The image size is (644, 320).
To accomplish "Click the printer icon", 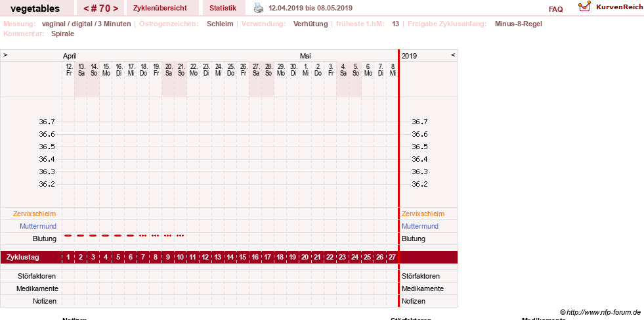I will [258, 8].
